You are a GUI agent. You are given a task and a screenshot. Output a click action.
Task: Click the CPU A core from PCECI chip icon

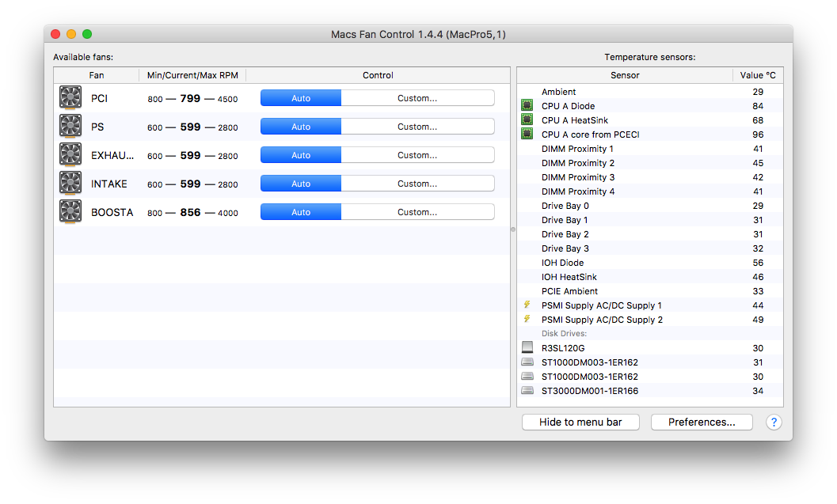click(527, 134)
